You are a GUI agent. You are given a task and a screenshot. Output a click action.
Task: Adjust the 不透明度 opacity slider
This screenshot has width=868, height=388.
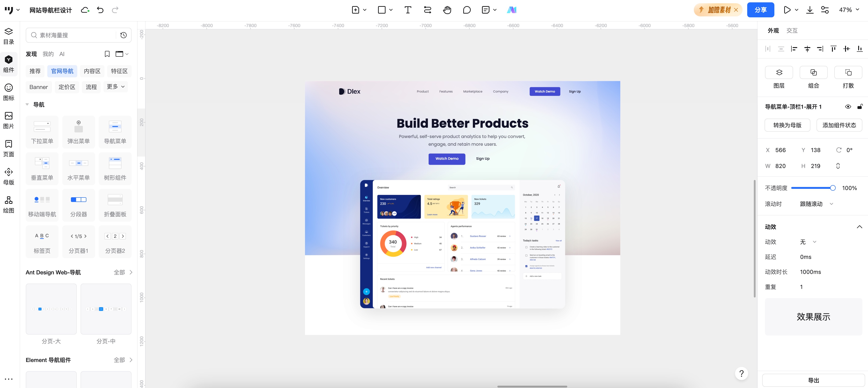click(x=813, y=188)
